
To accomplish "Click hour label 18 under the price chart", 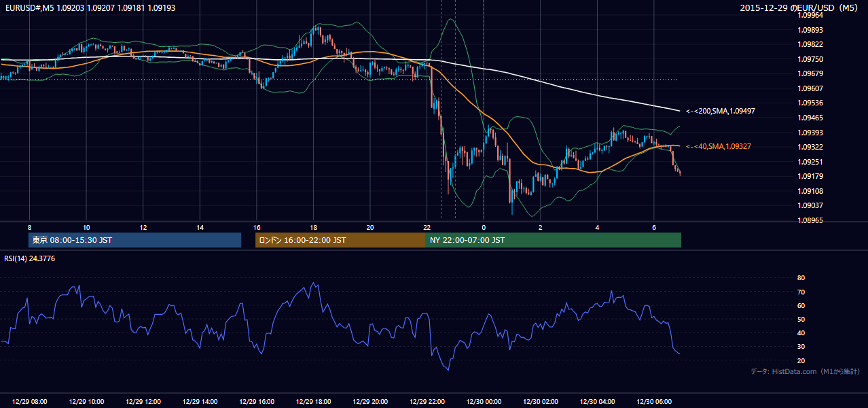I will point(313,227).
